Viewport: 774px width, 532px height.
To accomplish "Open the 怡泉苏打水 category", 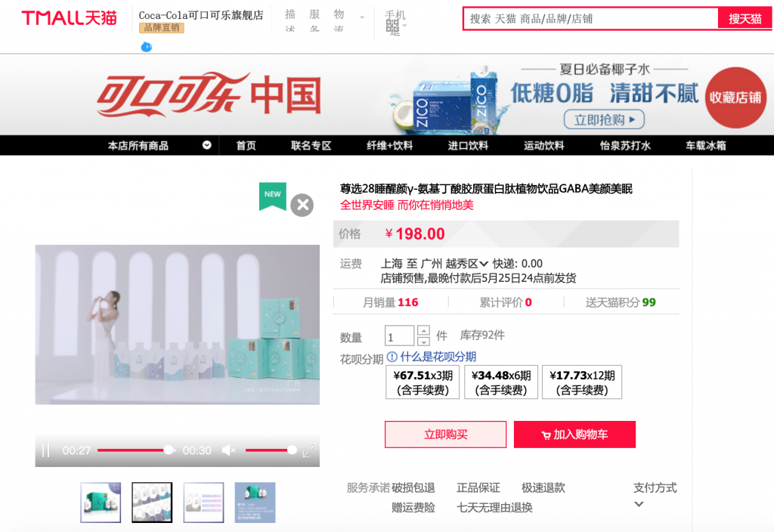I will tap(625, 146).
